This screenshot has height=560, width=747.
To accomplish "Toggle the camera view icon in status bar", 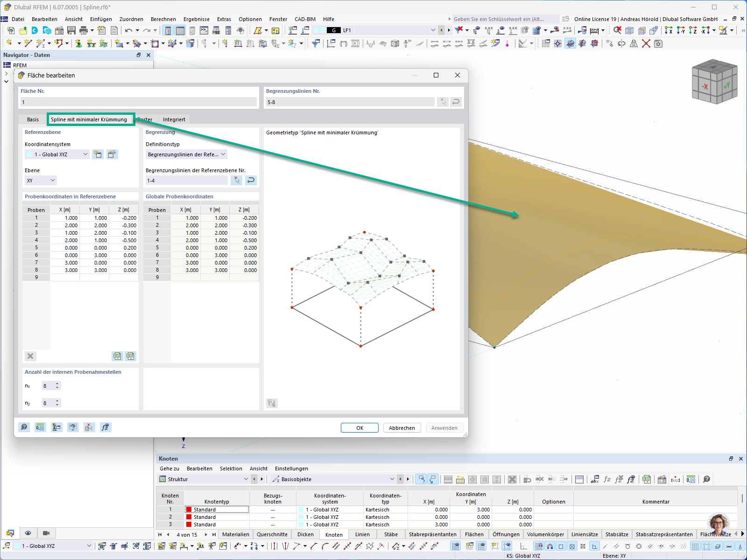I will point(45,533).
